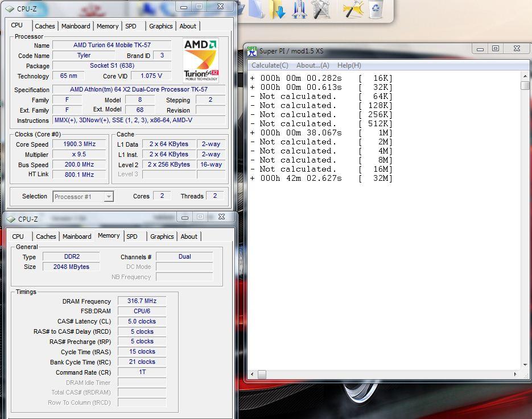Minimize the top CPU-Z window
Image resolution: width=532 pixels, height=419 pixels.
184,7
